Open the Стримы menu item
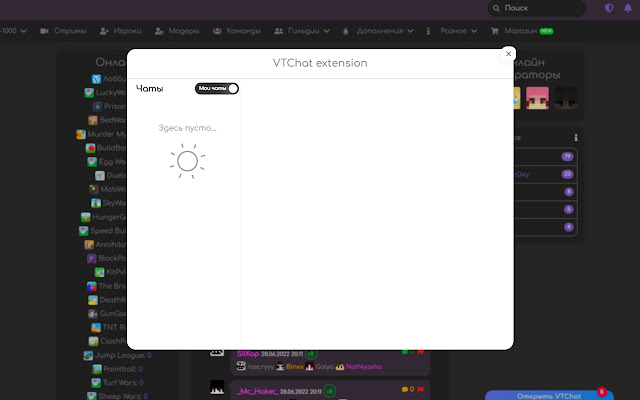 (63, 31)
